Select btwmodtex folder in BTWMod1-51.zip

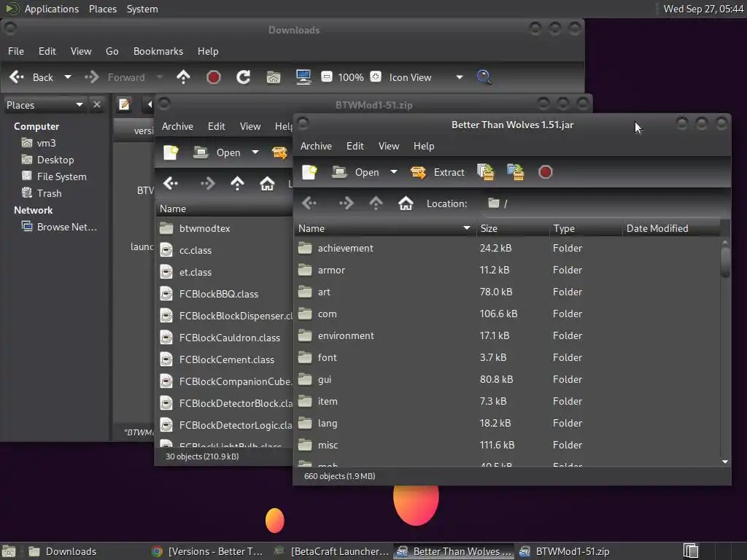click(225, 228)
